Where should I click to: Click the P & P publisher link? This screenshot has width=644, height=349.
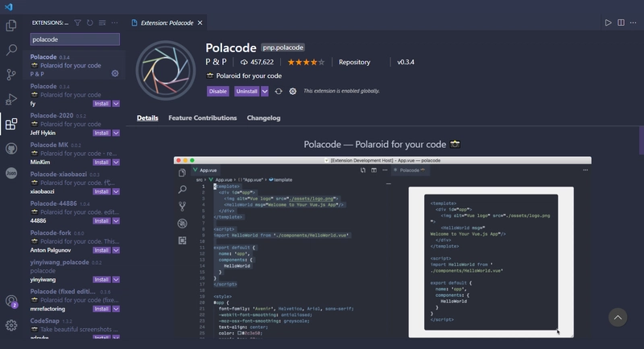coord(216,63)
